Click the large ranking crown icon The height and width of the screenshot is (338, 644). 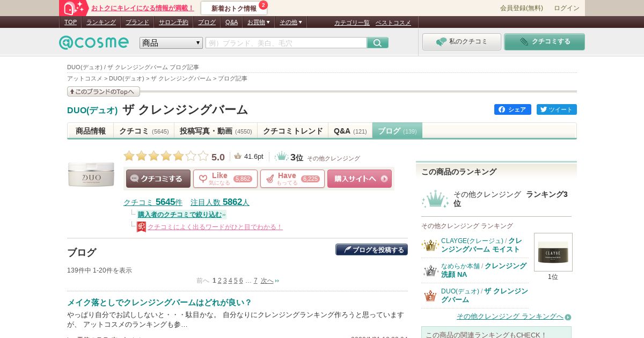(435, 199)
